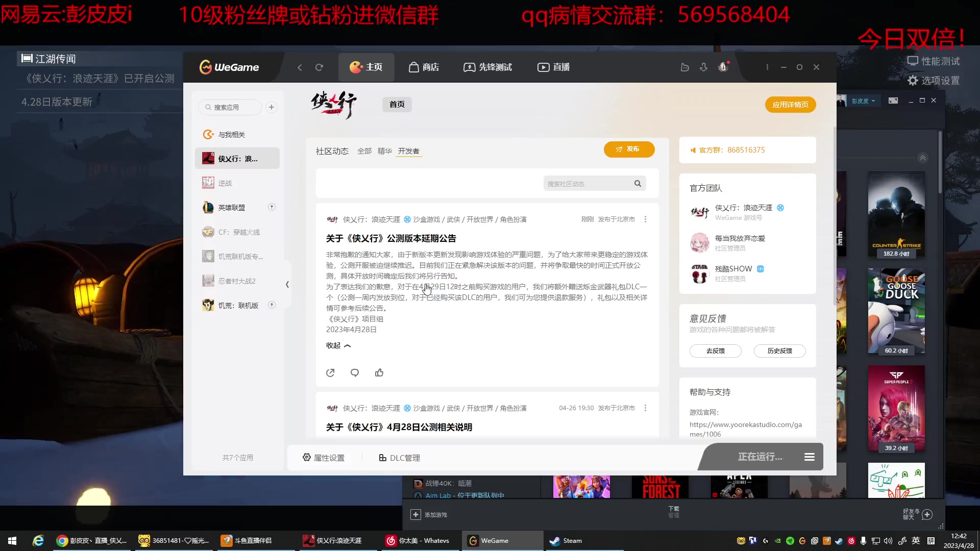Click the add application plus button
Screen dimensions: 980x551
click(x=272, y=107)
